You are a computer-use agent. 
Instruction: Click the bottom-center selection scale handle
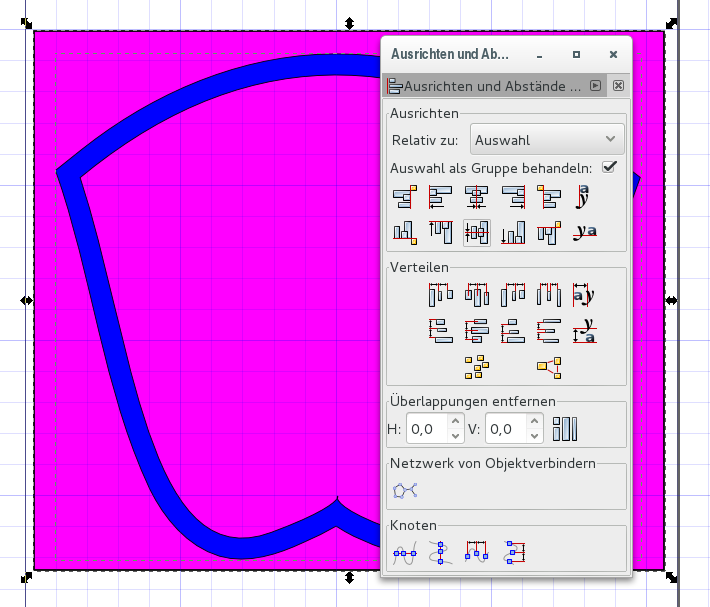(x=349, y=578)
